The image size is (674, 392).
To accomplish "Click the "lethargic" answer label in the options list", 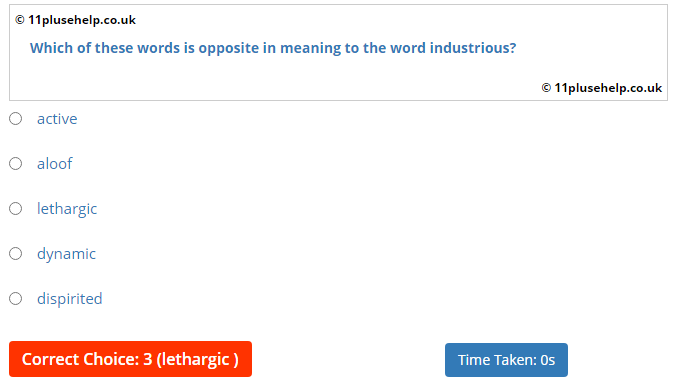I will coord(67,209).
